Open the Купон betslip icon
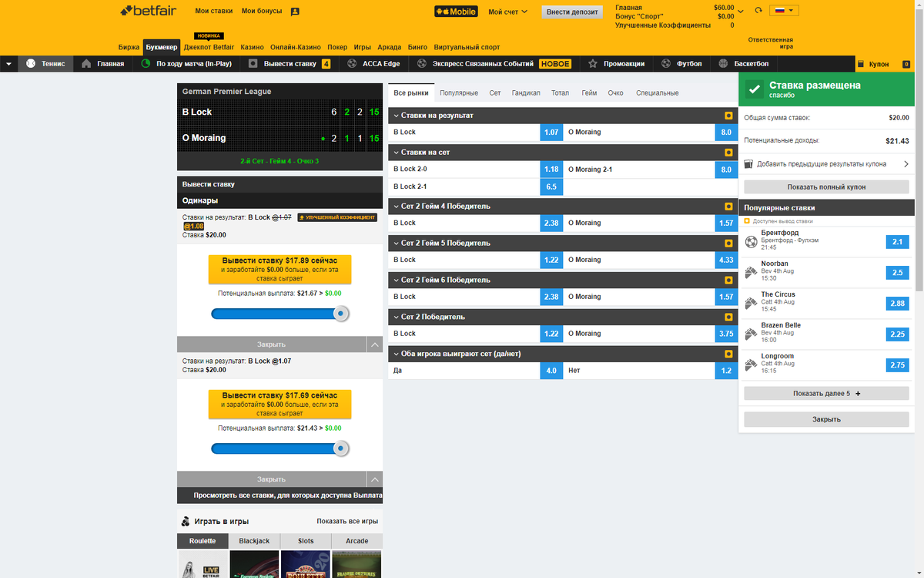The height and width of the screenshot is (578, 924). 861,64
